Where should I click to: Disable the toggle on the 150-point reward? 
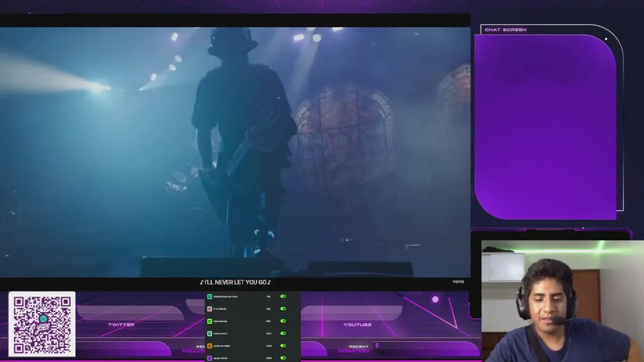click(283, 309)
